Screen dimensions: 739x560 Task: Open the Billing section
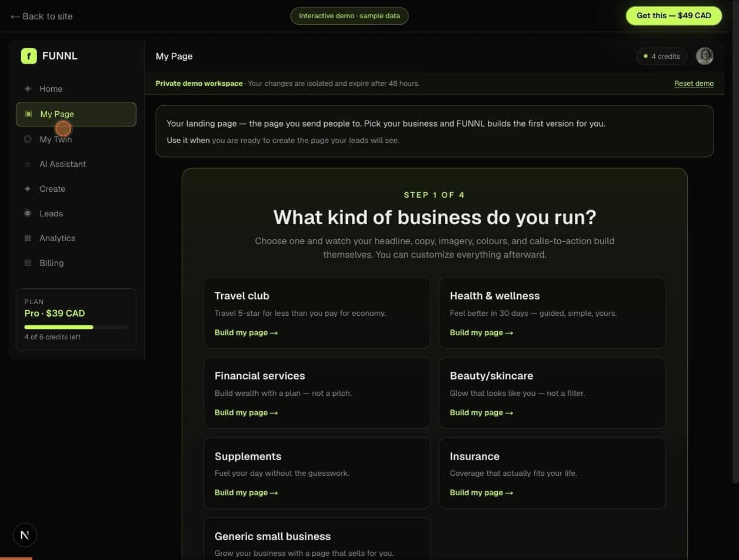pyautogui.click(x=76, y=263)
